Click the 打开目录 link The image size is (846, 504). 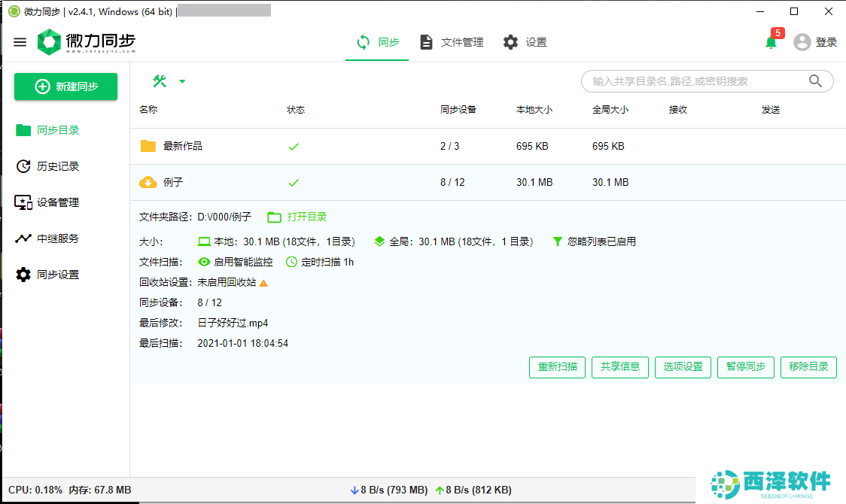[297, 217]
